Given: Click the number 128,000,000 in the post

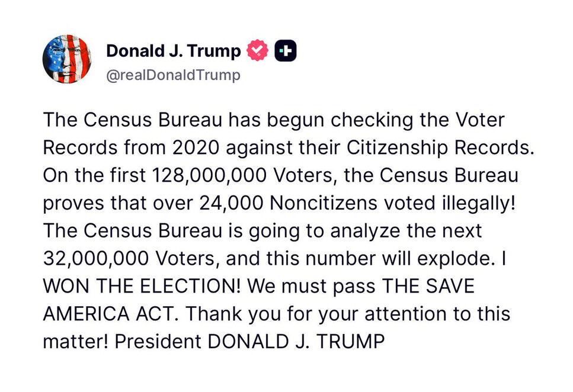Looking at the screenshot, I should tap(209, 176).
